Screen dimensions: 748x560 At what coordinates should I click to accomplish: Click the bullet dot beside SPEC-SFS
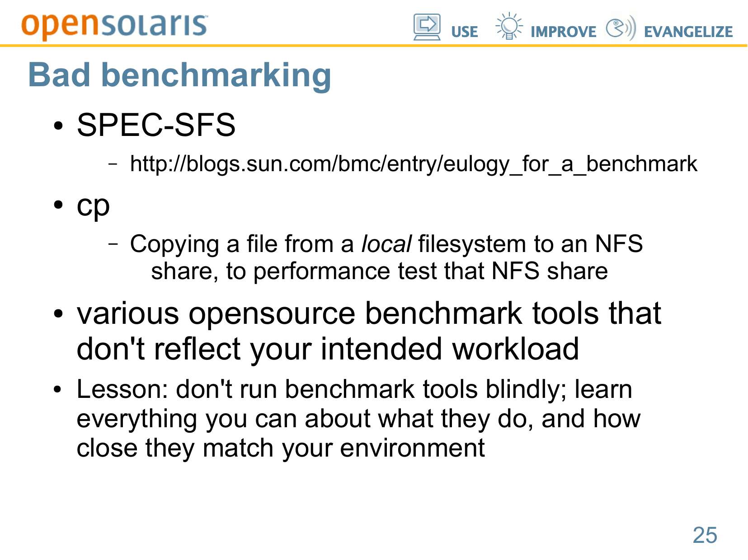[57, 126]
